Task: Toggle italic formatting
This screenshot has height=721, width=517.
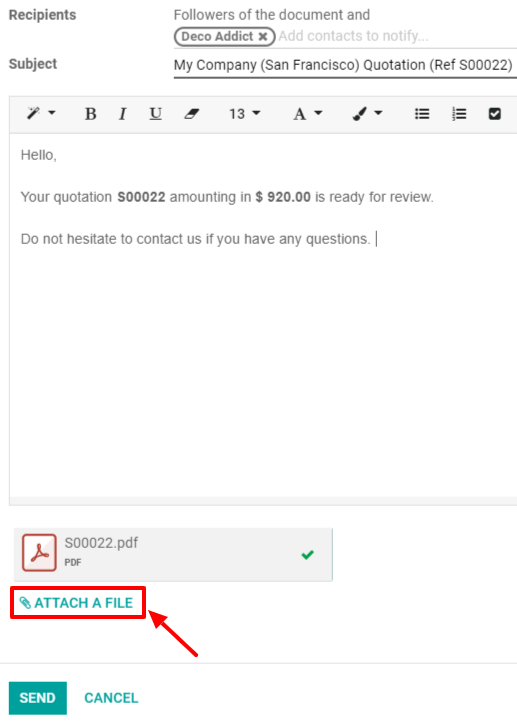Action: click(122, 114)
